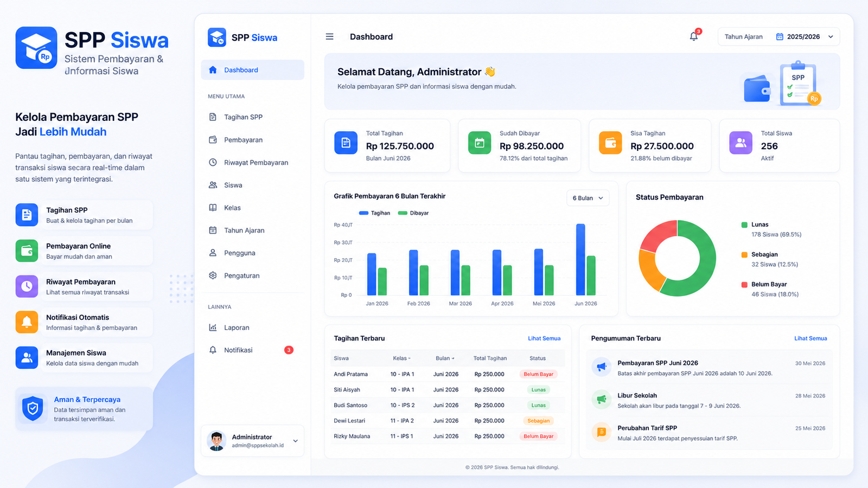Viewport: 868px width, 488px height.
Task: Click the Total Tagihan document icon
Action: click(346, 143)
